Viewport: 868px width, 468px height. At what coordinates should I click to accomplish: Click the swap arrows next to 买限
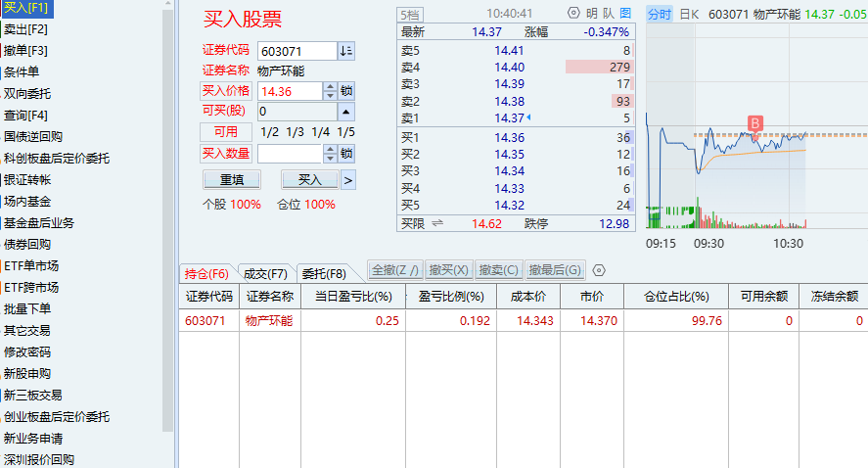click(x=437, y=223)
